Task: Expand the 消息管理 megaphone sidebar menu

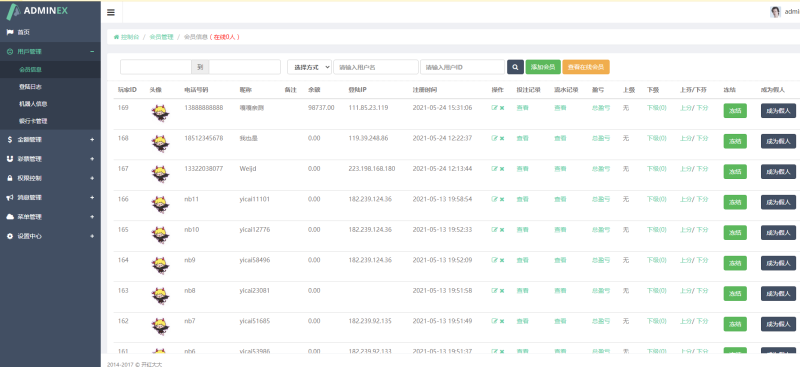Action: point(50,198)
